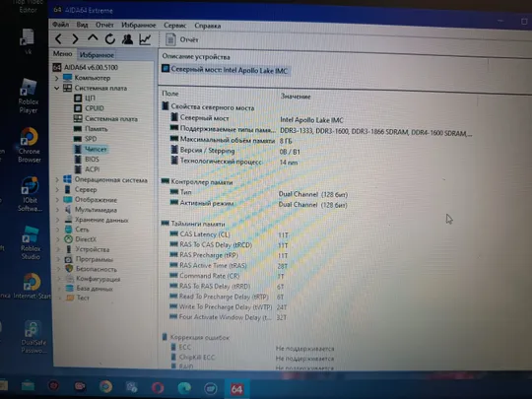This screenshot has height=399, width=532.
Task: Open the Сервис menu
Action: [174, 26]
